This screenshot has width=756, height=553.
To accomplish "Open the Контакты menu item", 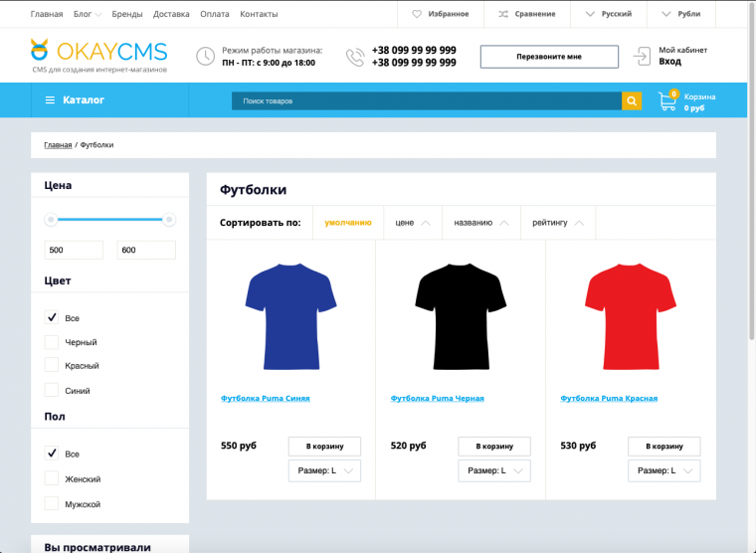I will click(259, 14).
